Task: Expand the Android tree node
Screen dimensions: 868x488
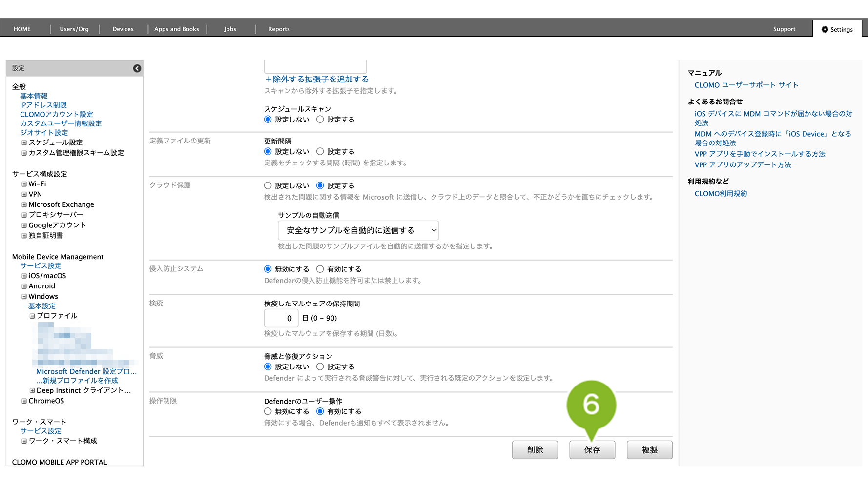Action: pyautogui.click(x=24, y=286)
